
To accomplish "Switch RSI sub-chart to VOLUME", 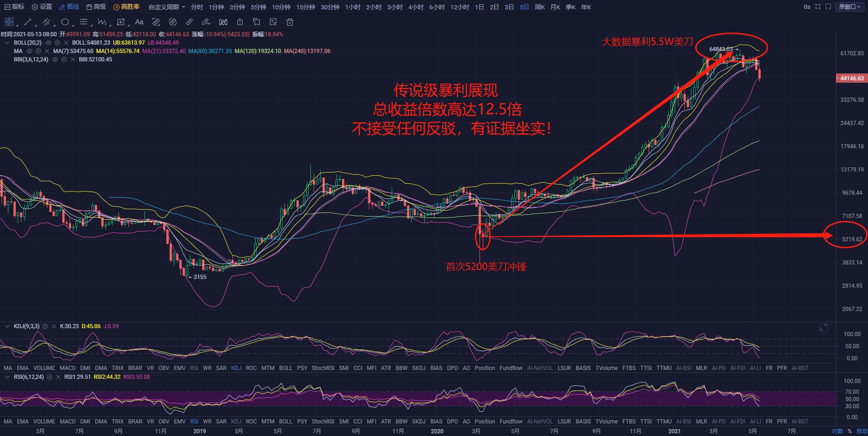I will coord(44,422).
